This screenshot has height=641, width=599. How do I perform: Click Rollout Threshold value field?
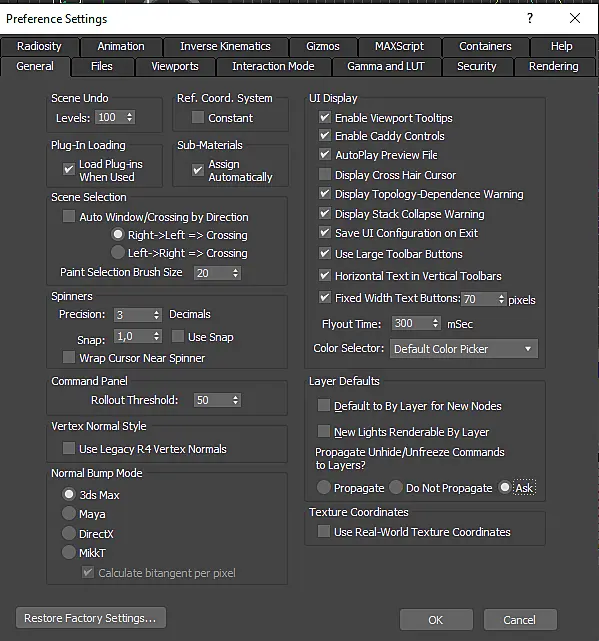213,400
